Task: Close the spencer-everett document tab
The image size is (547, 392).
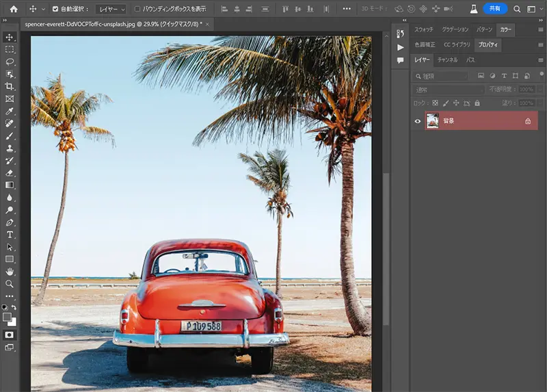Action: [x=208, y=23]
